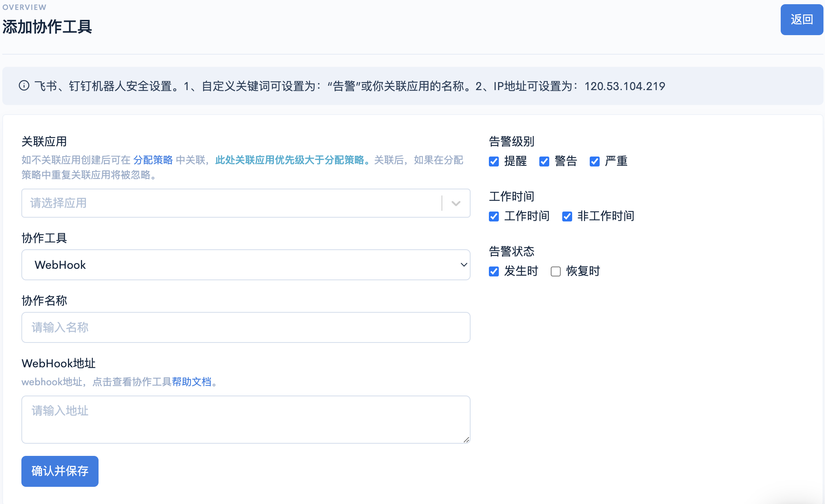Open the 帮助文档 help documentation link

[192, 382]
